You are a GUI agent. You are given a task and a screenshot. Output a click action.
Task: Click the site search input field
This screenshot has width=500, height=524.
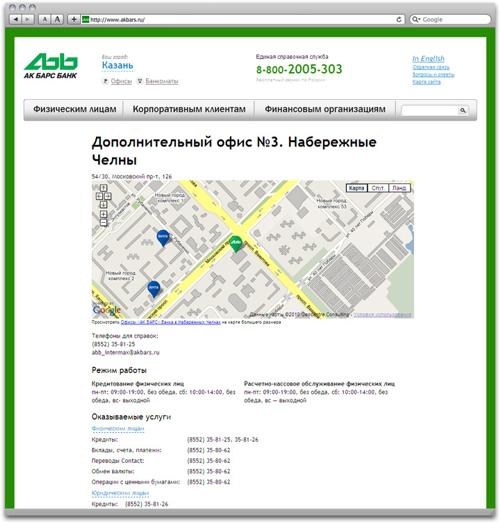click(x=430, y=110)
